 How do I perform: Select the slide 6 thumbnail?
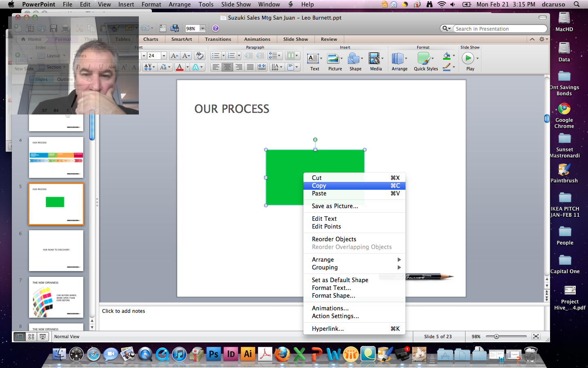point(56,250)
